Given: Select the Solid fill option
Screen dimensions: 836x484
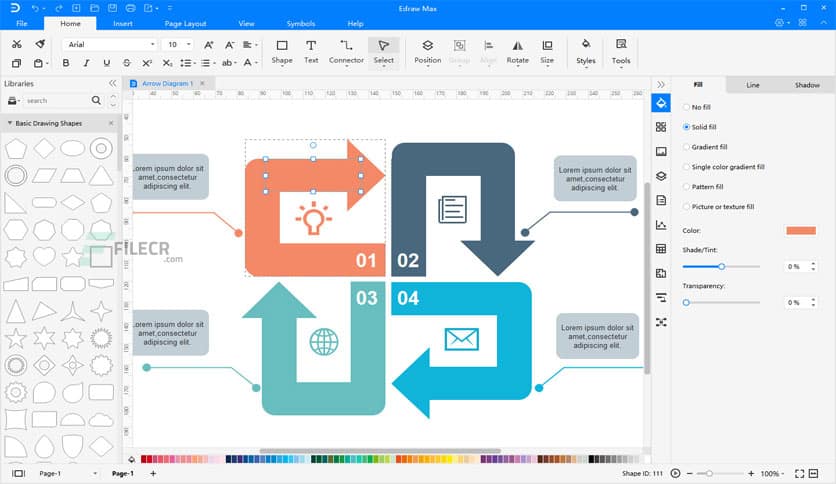Looking at the screenshot, I should click(x=700, y=127).
